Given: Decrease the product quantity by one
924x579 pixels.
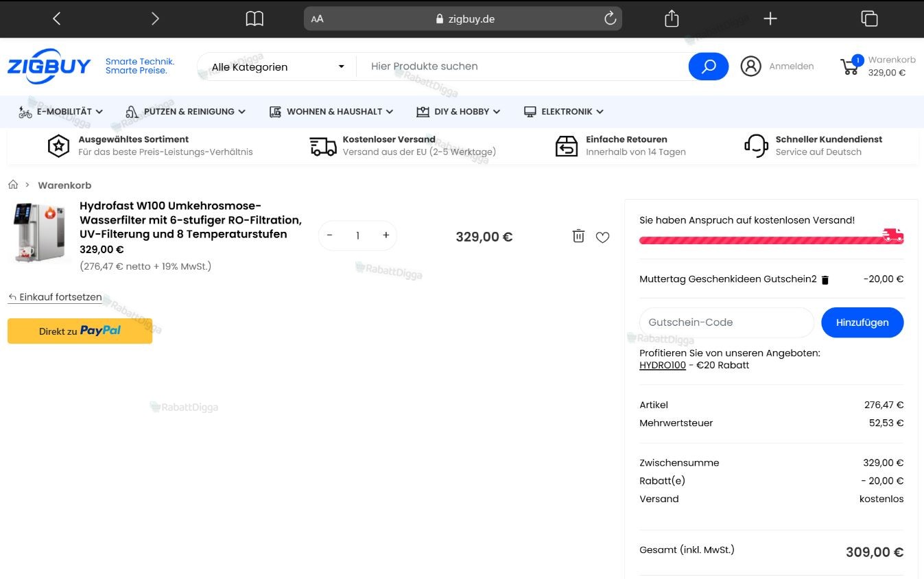Looking at the screenshot, I should pyautogui.click(x=330, y=235).
